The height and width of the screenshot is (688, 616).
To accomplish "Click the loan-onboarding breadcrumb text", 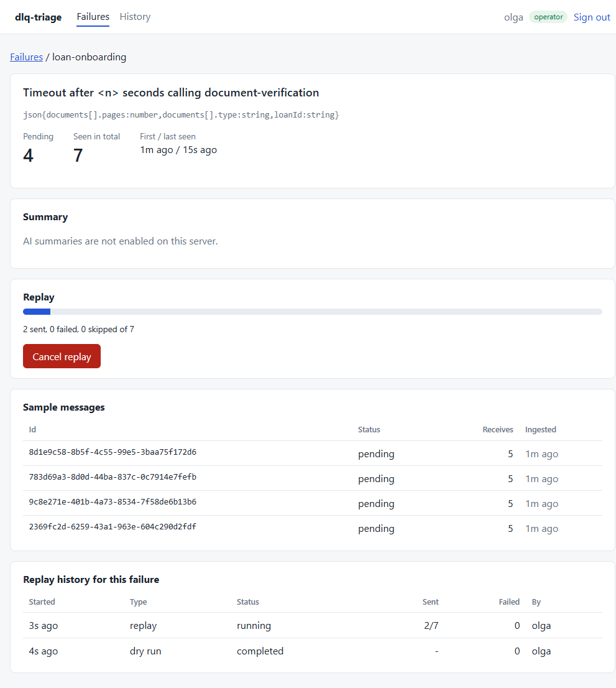I will [x=89, y=57].
